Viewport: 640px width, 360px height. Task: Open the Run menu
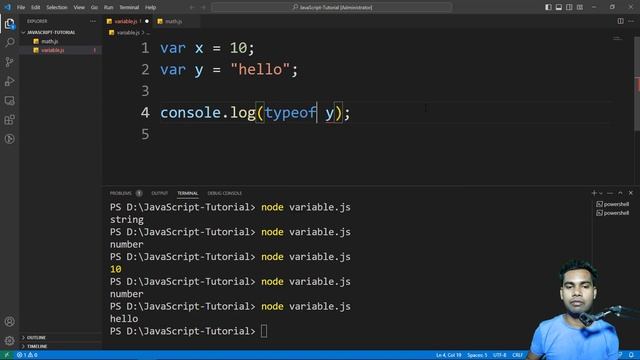[108, 7]
